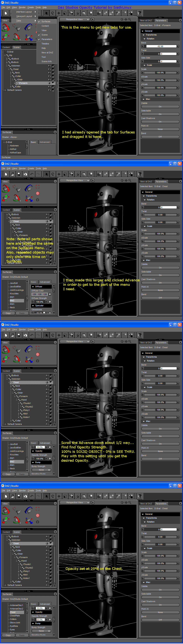Viewport: 183px width, 644px height.
Task: Click red frame corners icon in second window View panel
Action: [38, 187]
